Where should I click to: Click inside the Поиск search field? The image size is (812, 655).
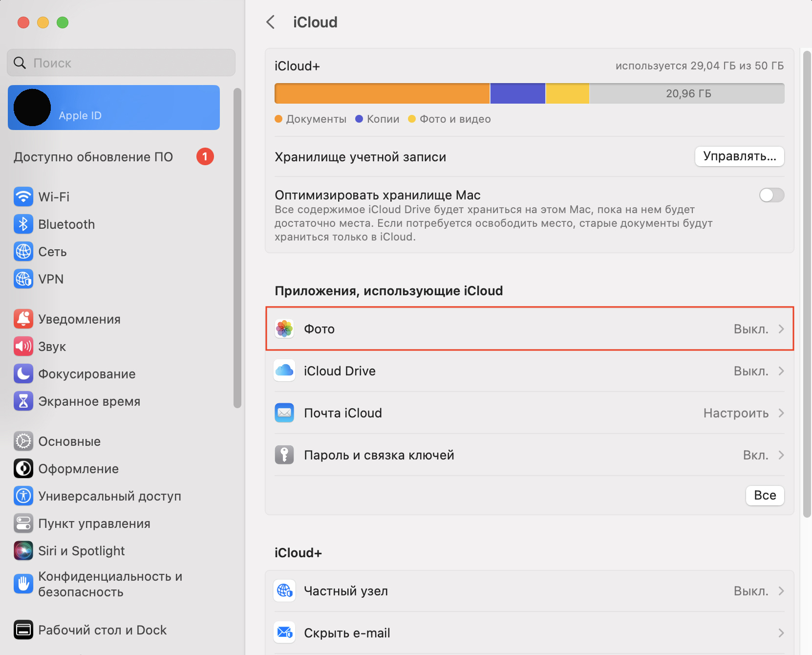pyautogui.click(x=121, y=63)
